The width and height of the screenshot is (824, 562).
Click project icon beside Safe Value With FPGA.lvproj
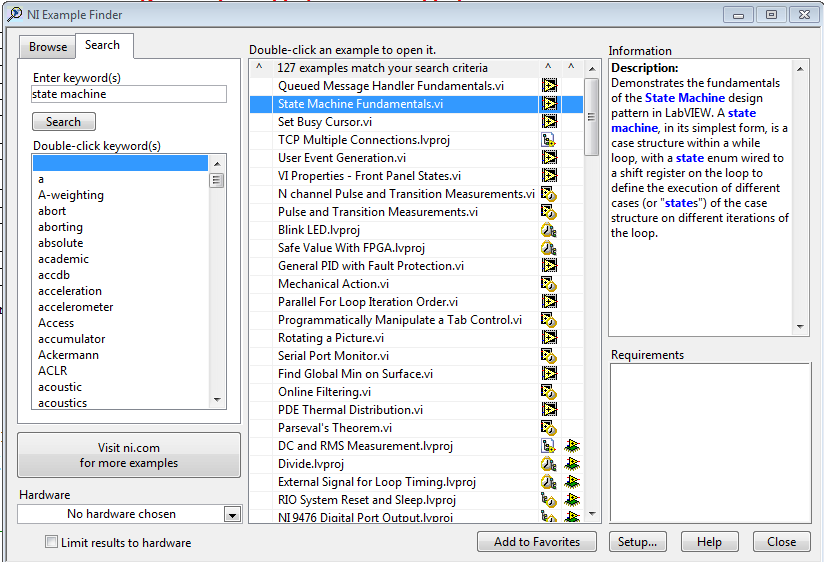[x=549, y=248]
